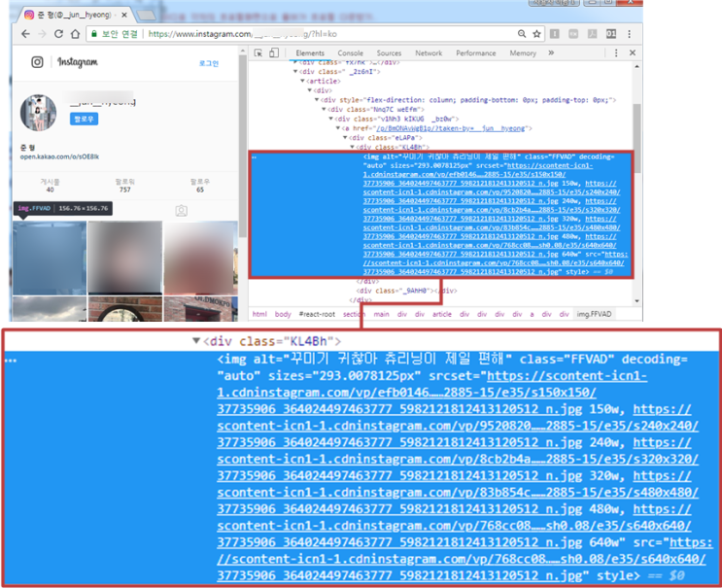Click the html breadcrumb
Viewport: 722px width, 588px height.
(259, 314)
